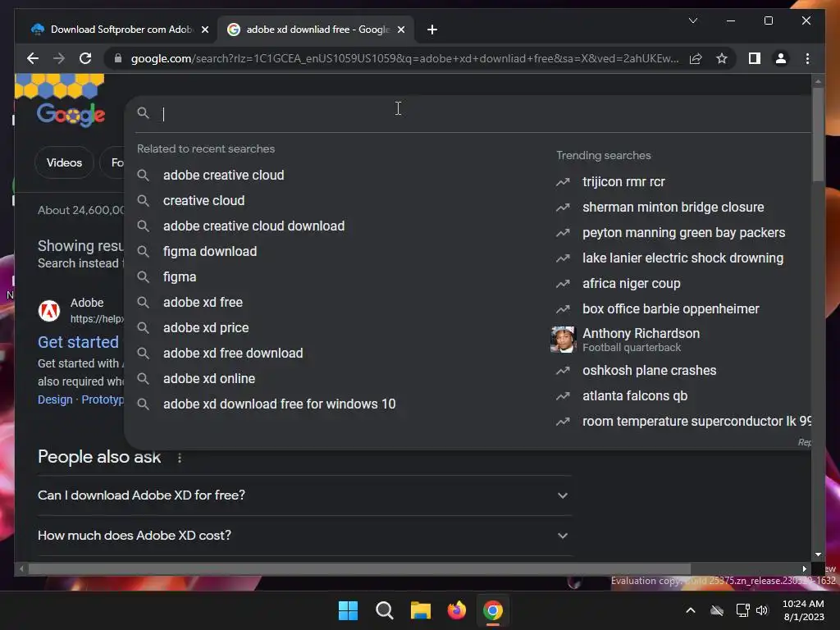Open Chrome three-dot menu
This screenshot has width=840, height=630.
807,58
